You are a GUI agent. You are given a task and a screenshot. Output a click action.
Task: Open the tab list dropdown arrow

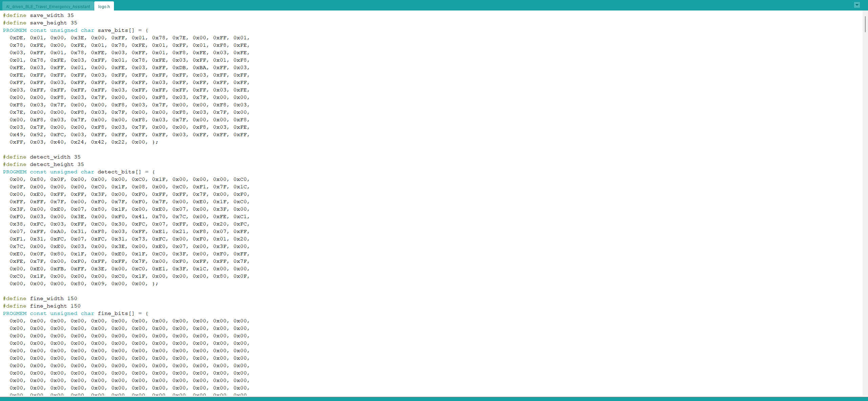pos(857,5)
